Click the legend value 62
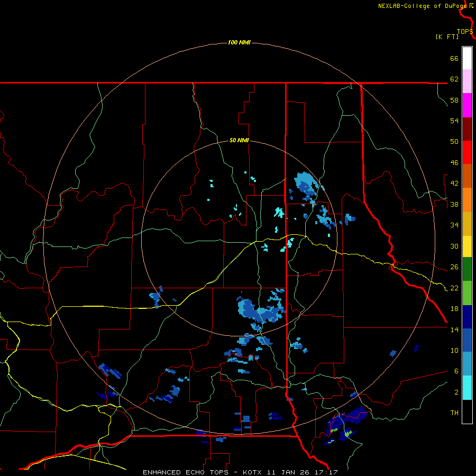The height and width of the screenshot is (476, 476). pyautogui.click(x=454, y=79)
